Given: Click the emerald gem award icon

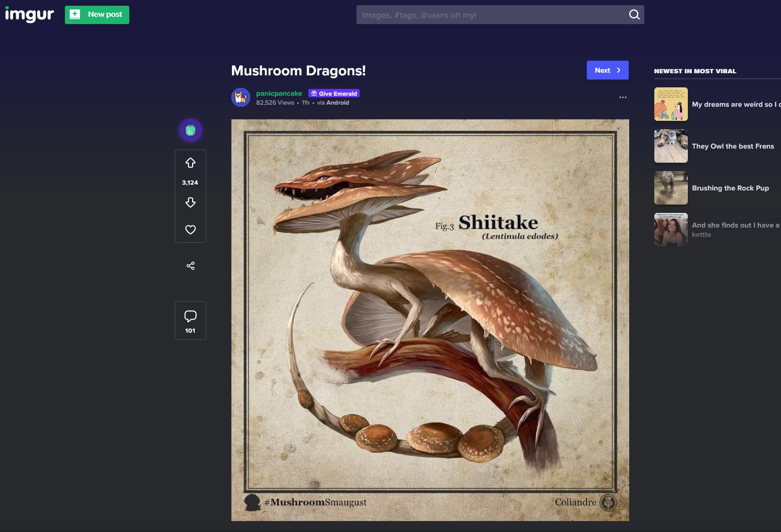Looking at the screenshot, I should 191,130.
